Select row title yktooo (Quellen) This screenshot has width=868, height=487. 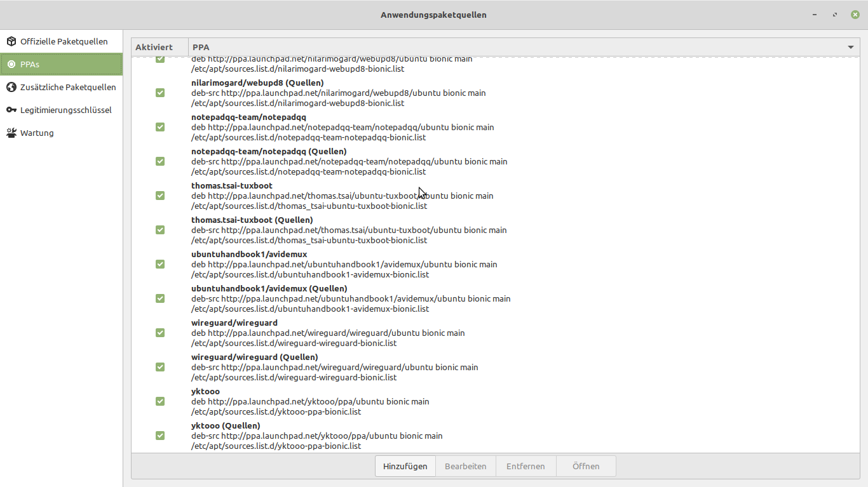pyautogui.click(x=226, y=425)
